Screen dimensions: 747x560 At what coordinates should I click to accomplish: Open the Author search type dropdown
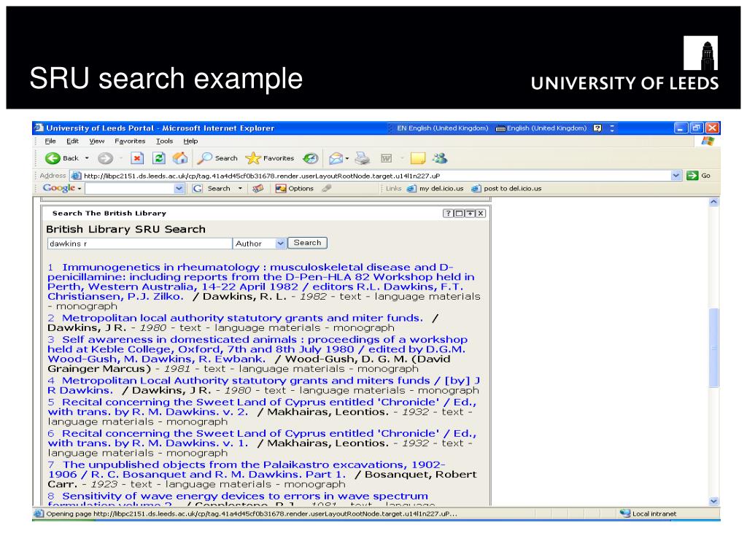click(x=259, y=244)
